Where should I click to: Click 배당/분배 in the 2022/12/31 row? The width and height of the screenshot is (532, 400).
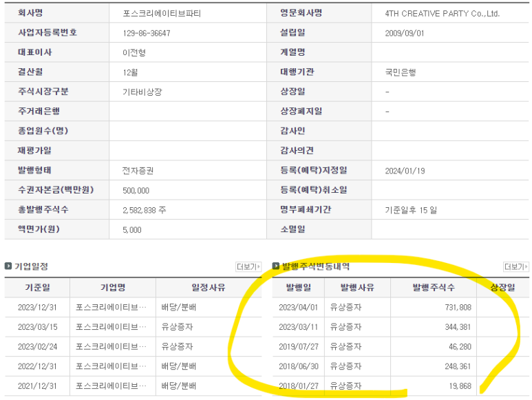pyautogui.click(x=178, y=366)
